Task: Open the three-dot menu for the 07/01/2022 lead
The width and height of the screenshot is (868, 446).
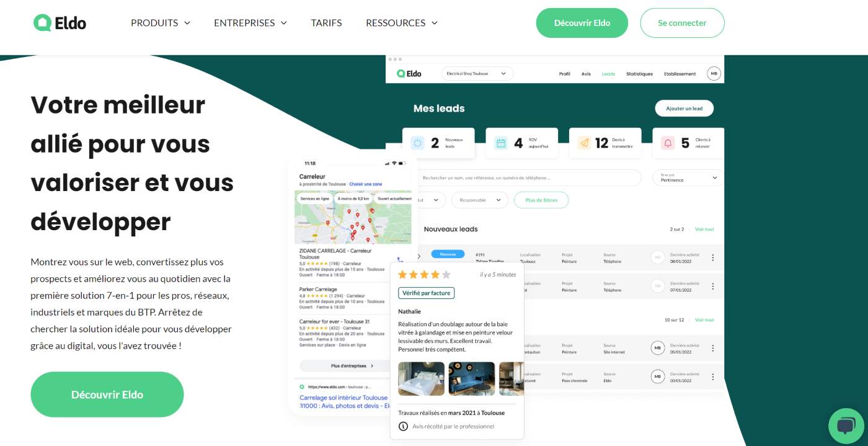Action: (713, 286)
